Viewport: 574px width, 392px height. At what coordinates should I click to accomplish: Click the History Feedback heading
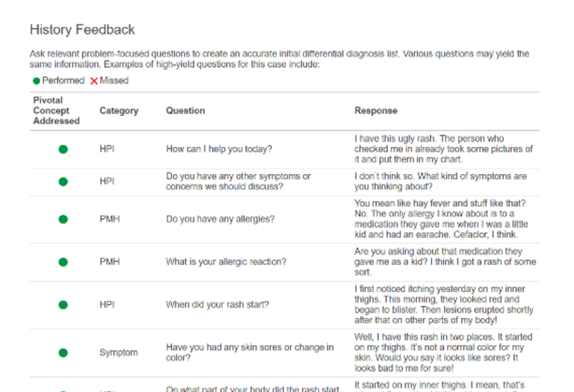[x=82, y=30]
